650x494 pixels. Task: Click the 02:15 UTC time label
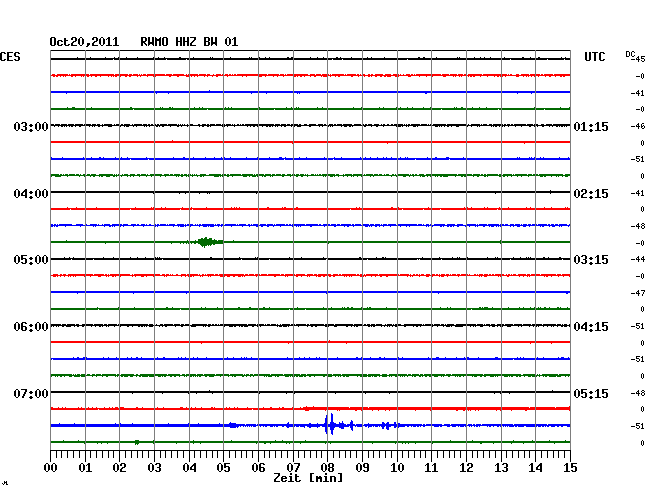tap(591, 194)
